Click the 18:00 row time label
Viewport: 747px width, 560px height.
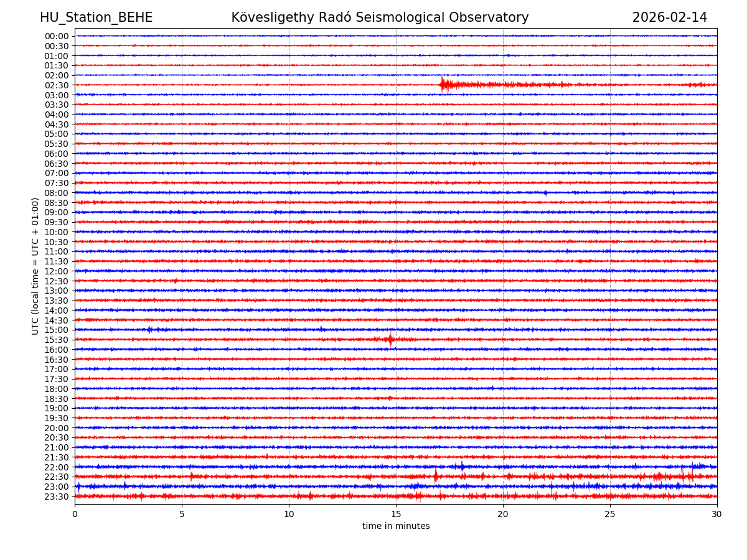[x=57, y=389]
